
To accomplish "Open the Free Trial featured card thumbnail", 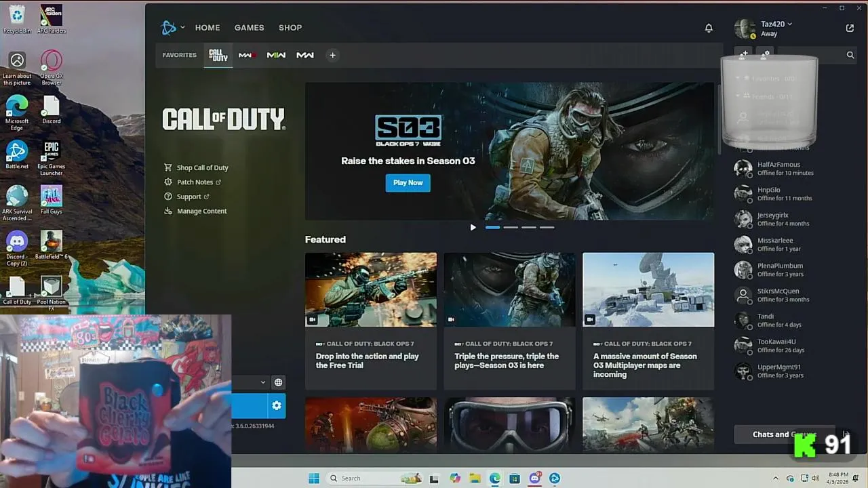I will (371, 290).
